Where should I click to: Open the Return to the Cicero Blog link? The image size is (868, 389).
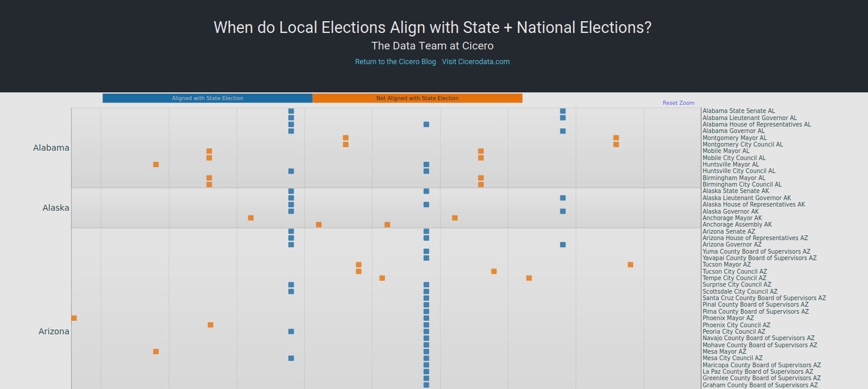(395, 61)
